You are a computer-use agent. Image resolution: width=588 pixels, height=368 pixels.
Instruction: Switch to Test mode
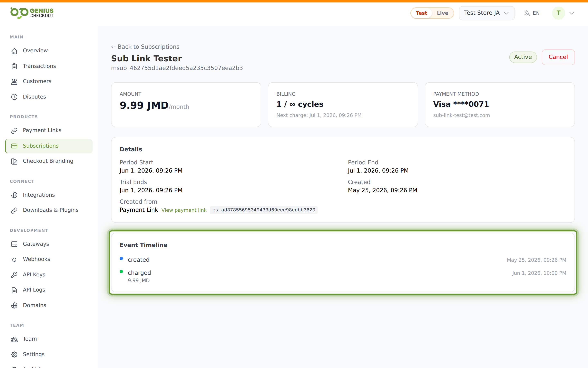click(x=421, y=13)
